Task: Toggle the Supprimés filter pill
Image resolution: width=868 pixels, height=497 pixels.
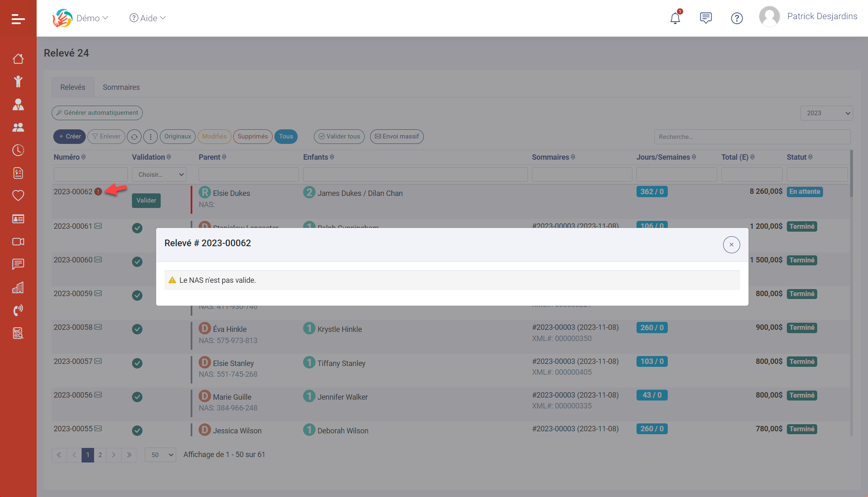Action: click(252, 136)
